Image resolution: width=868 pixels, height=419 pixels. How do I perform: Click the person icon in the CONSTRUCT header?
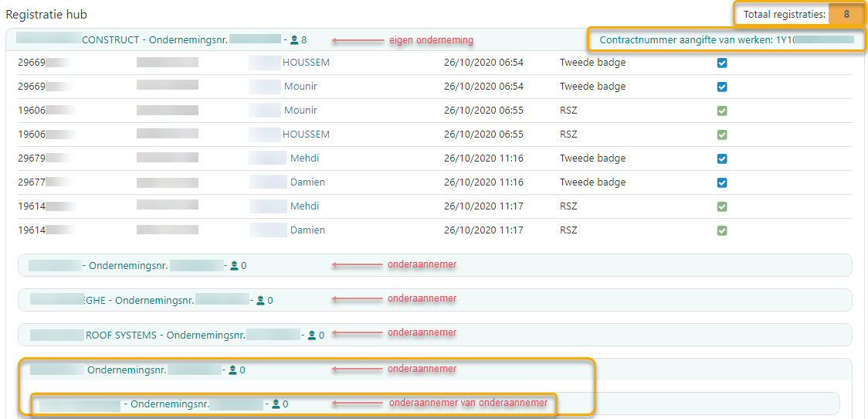294,39
